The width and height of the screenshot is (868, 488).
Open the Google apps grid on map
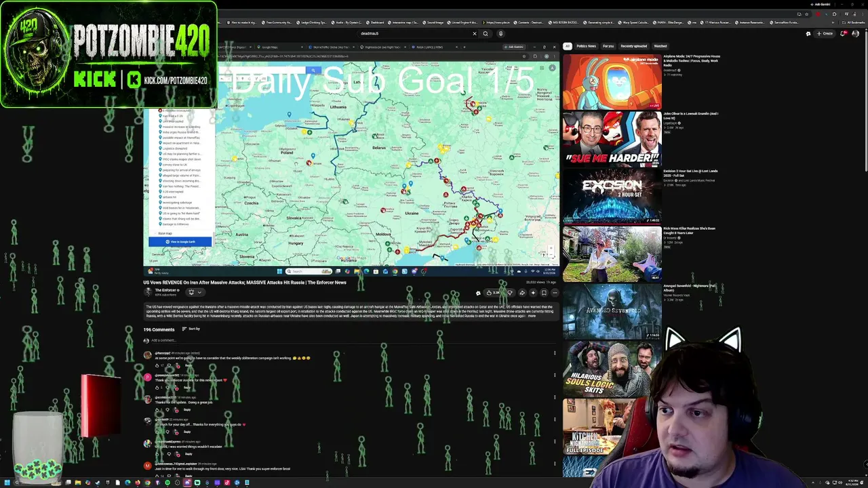pos(540,67)
